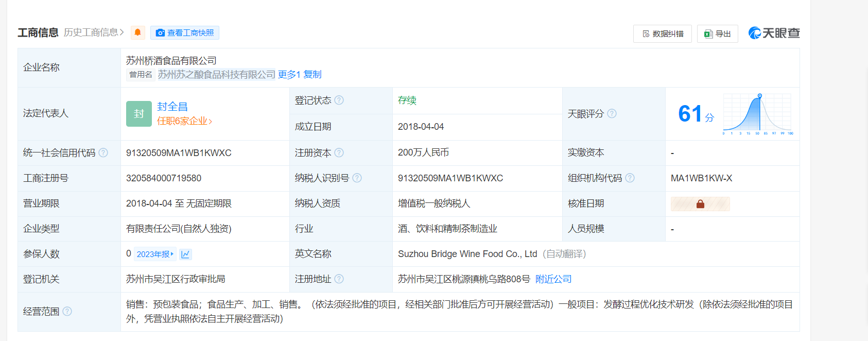Click the founding date 2018-04-04
Viewport: 868px width, 341px height.
coord(421,127)
